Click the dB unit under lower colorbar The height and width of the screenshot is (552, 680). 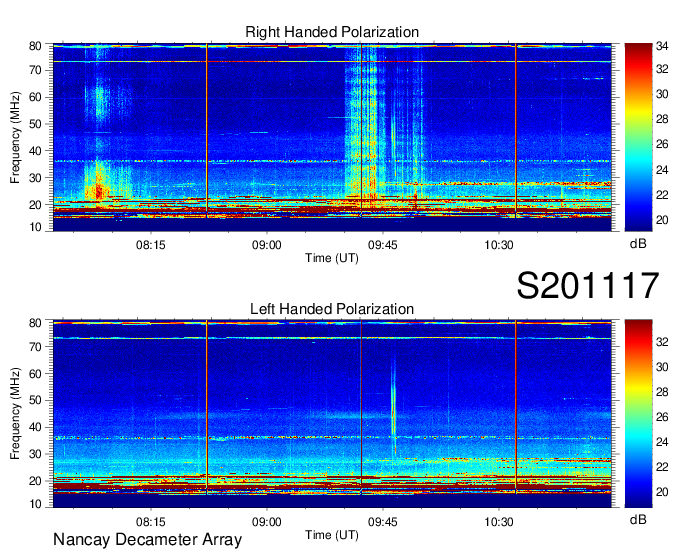638,520
